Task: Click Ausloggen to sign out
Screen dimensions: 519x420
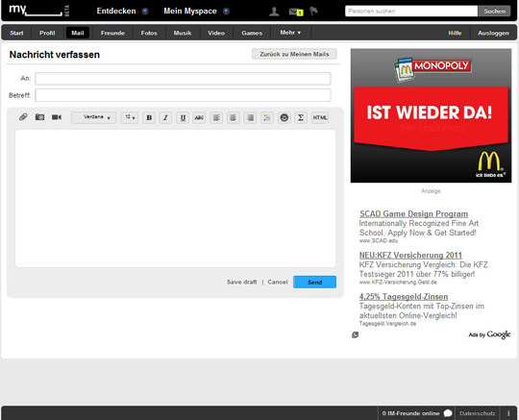Action: tap(493, 33)
